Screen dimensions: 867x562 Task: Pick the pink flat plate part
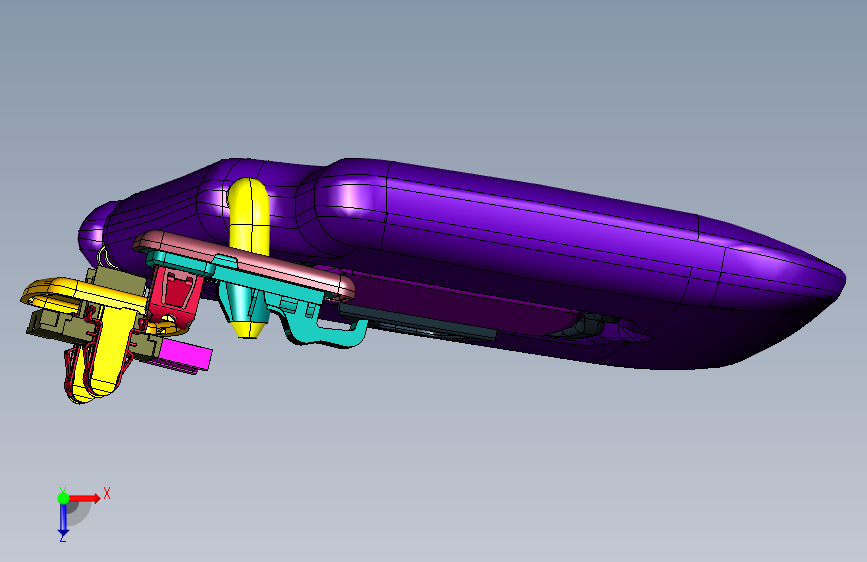(x=243, y=266)
